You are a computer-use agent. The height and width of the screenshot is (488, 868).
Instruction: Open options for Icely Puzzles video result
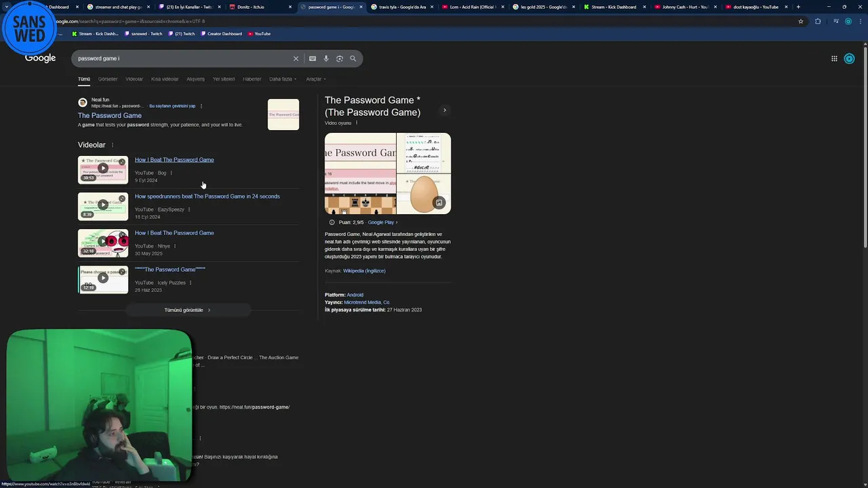pos(191,283)
